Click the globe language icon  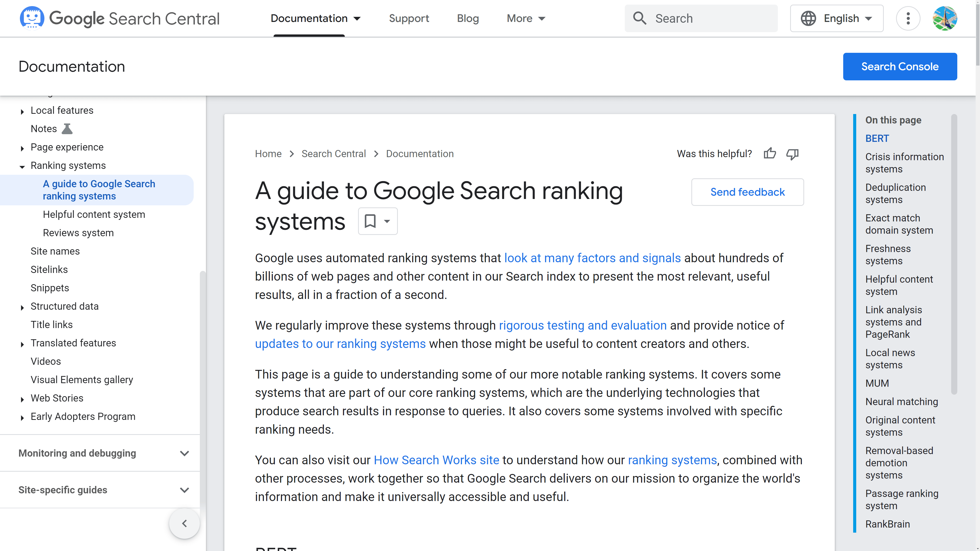(x=808, y=18)
